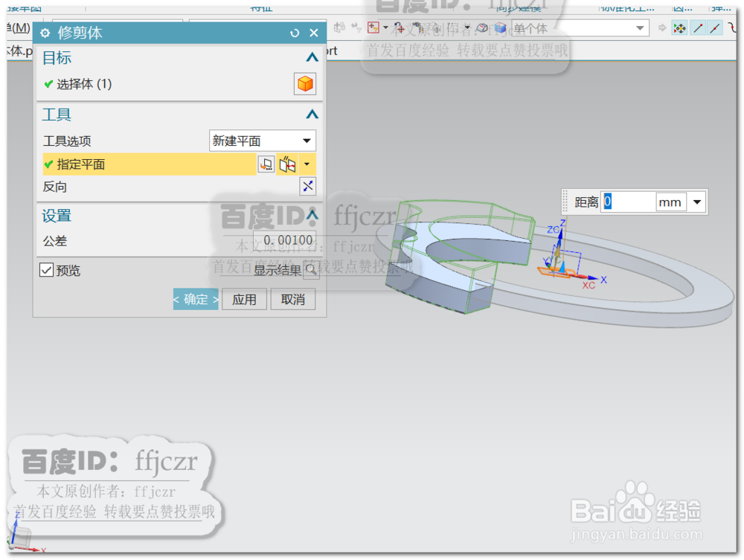
Task: Collapse the 工具 section
Action: point(313,115)
